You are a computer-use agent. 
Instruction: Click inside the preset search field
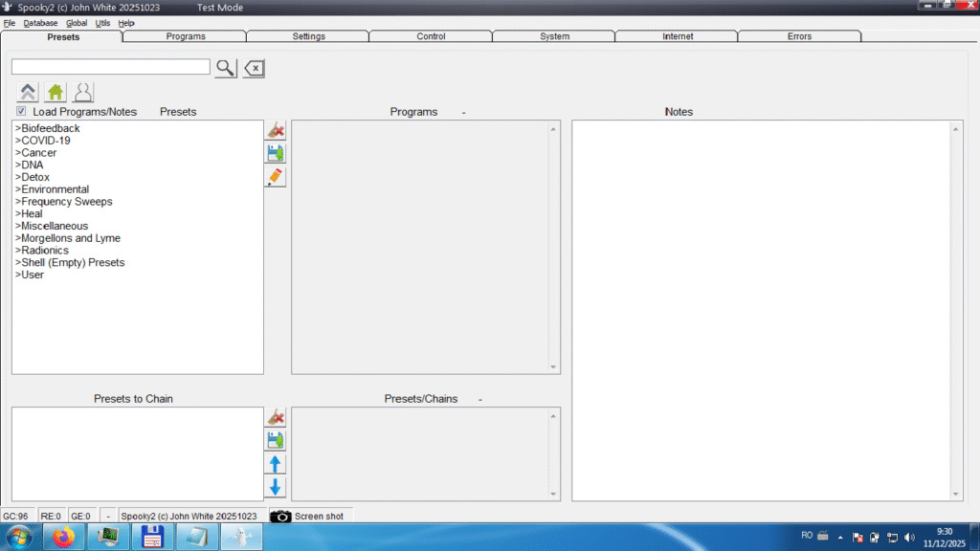[110, 67]
